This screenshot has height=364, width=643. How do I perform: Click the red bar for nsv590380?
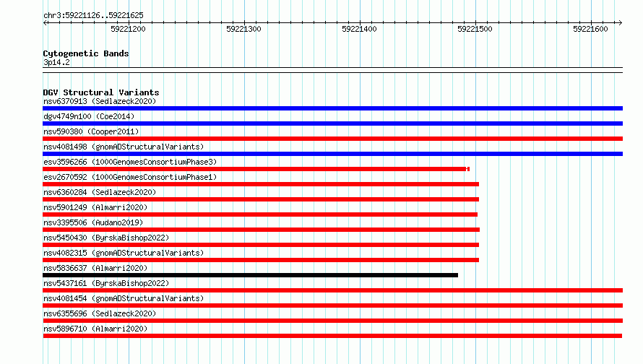click(332, 139)
